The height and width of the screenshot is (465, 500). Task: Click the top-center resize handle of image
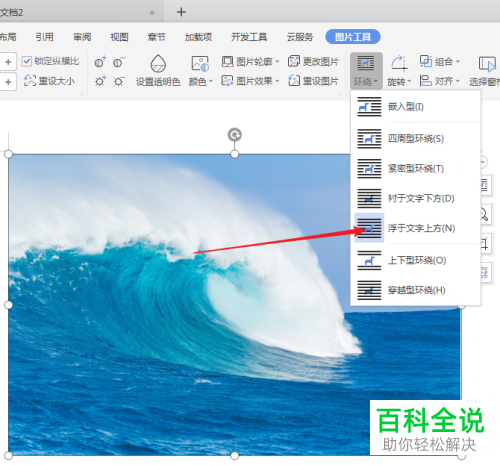click(x=235, y=154)
